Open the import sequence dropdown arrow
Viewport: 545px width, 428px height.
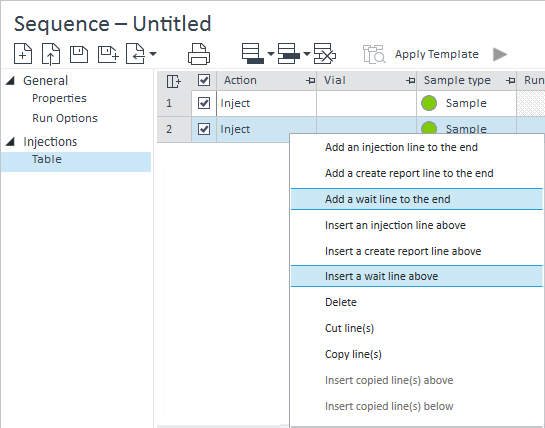coord(153,54)
